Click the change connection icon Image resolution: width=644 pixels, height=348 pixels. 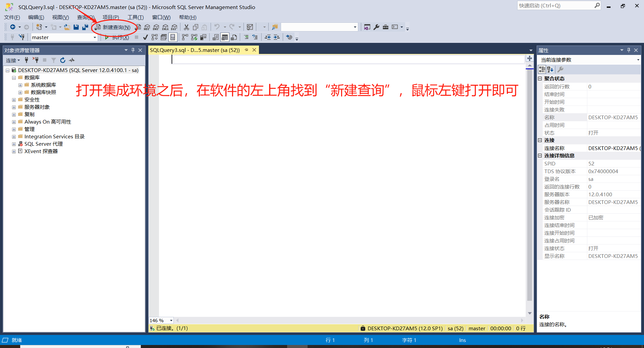[21, 37]
